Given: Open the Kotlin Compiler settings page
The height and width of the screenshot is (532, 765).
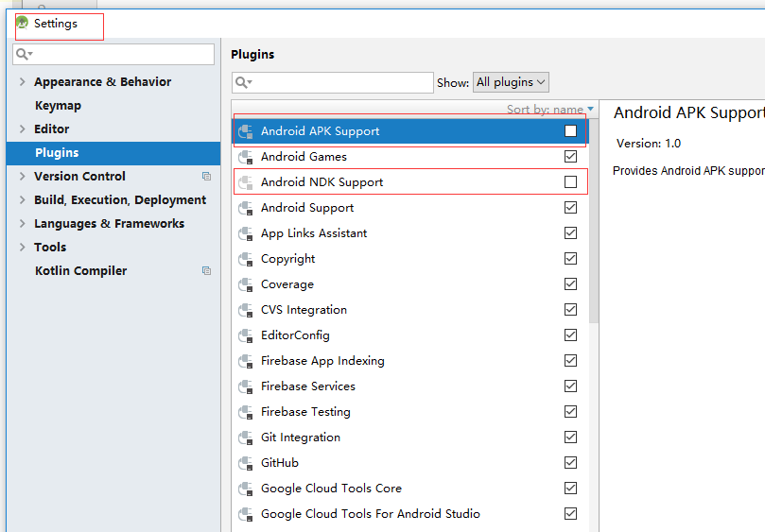Looking at the screenshot, I should 81,271.
